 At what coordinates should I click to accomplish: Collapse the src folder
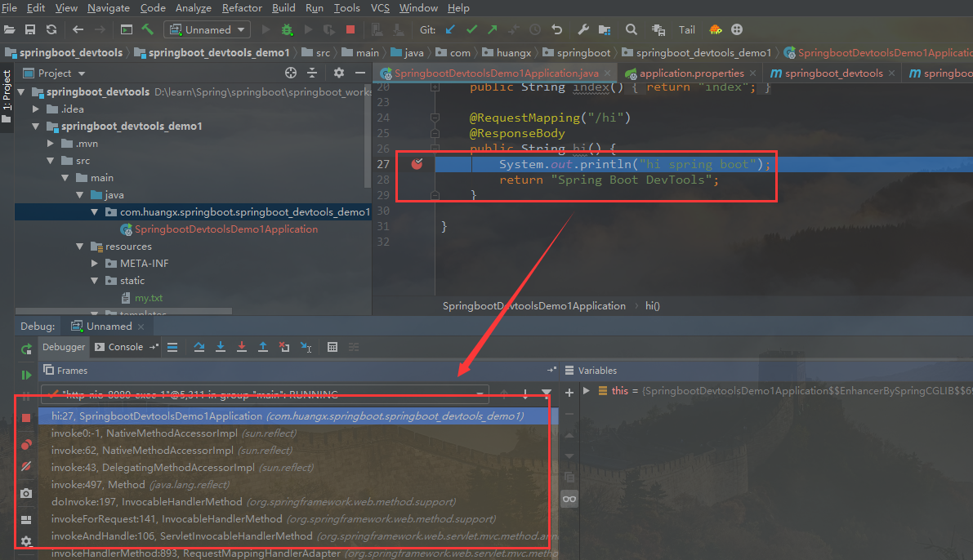point(51,161)
